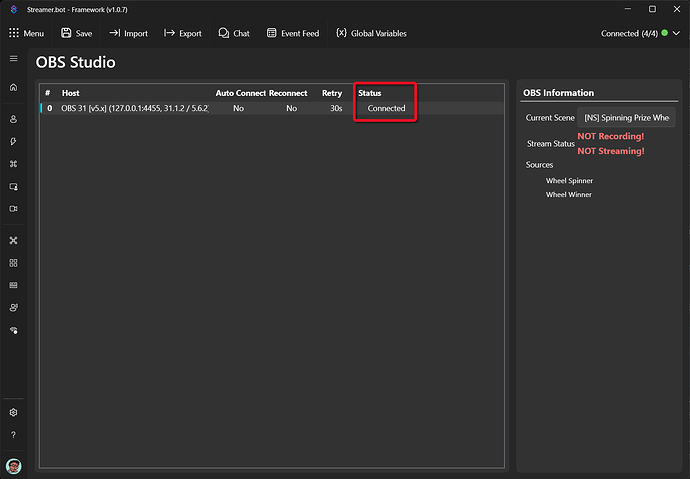Maximize the Streamer.bot window
The height and width of the screenshot is (479, 690).
tap(652, 9)
